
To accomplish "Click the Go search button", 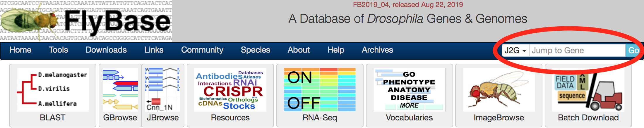I will coord(633,51).
